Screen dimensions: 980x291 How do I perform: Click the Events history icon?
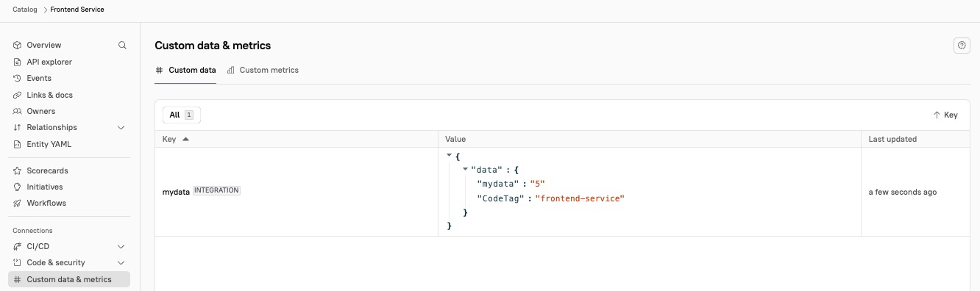(18, 78)
